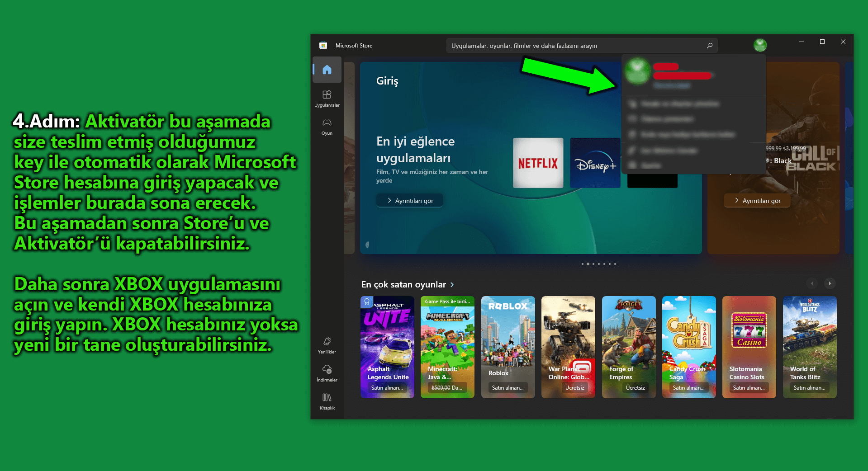Click the Disney+ app thumbnail
The image size is (868, 471).
tap(595, 163)
